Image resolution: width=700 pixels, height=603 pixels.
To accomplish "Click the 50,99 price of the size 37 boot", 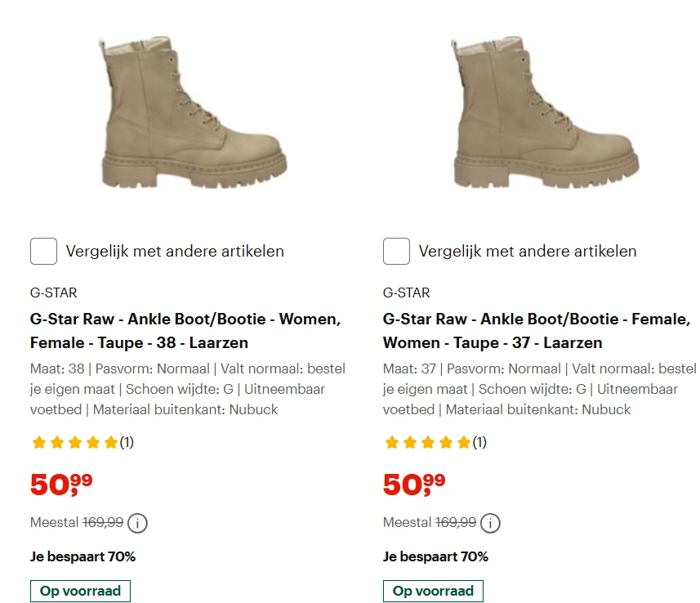I will pyautogui.click(x=414, y=485).
